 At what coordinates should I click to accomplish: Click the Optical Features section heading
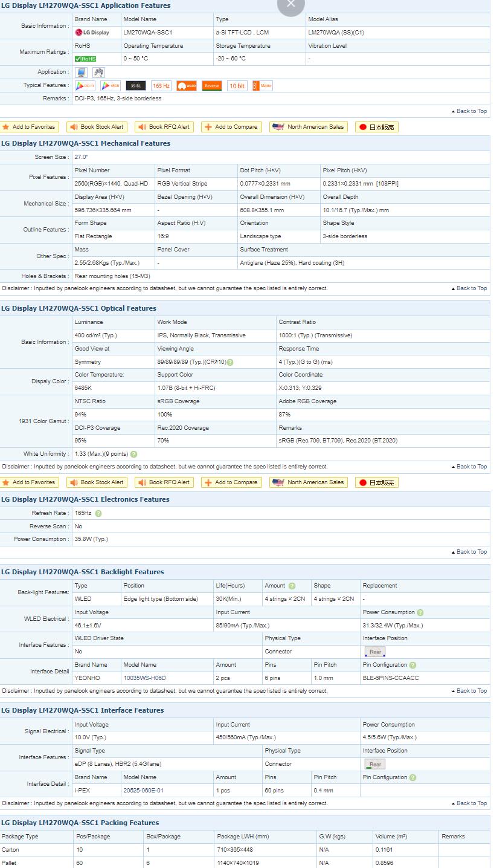point(79,308)
